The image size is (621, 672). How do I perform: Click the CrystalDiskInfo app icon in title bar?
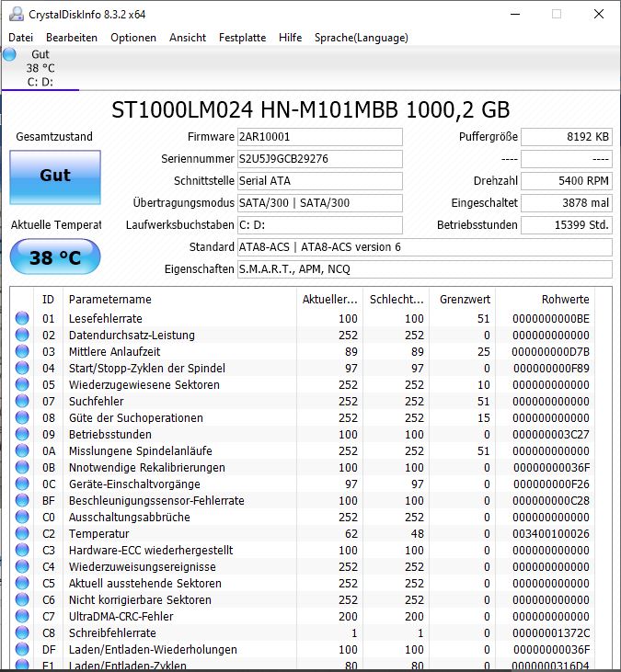(17, 14)
